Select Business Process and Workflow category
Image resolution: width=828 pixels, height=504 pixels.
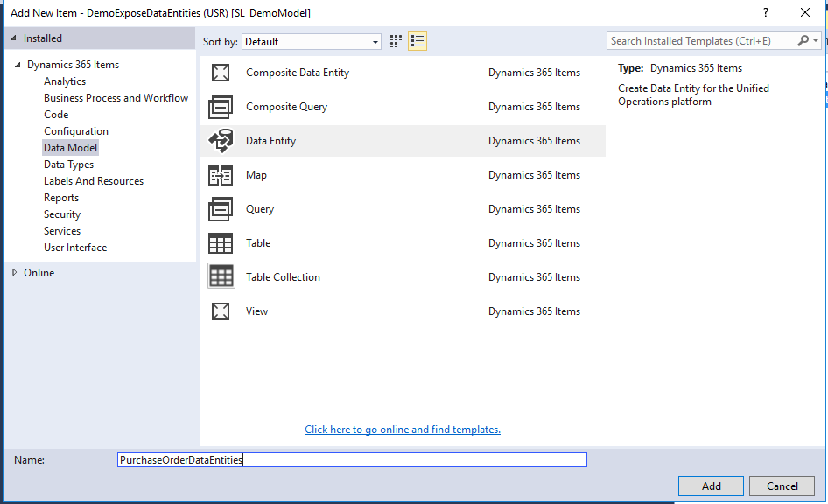point(116,98)
